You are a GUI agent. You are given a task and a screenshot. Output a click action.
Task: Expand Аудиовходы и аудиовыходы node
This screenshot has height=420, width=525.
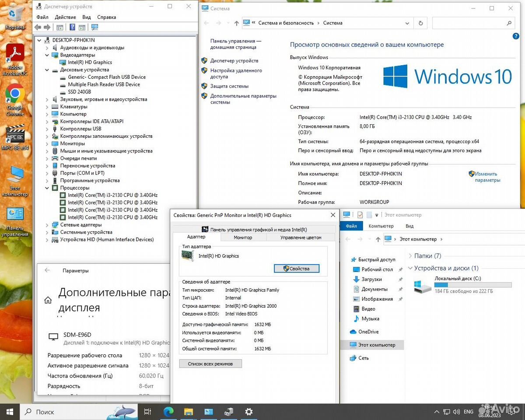click(47, 48)
